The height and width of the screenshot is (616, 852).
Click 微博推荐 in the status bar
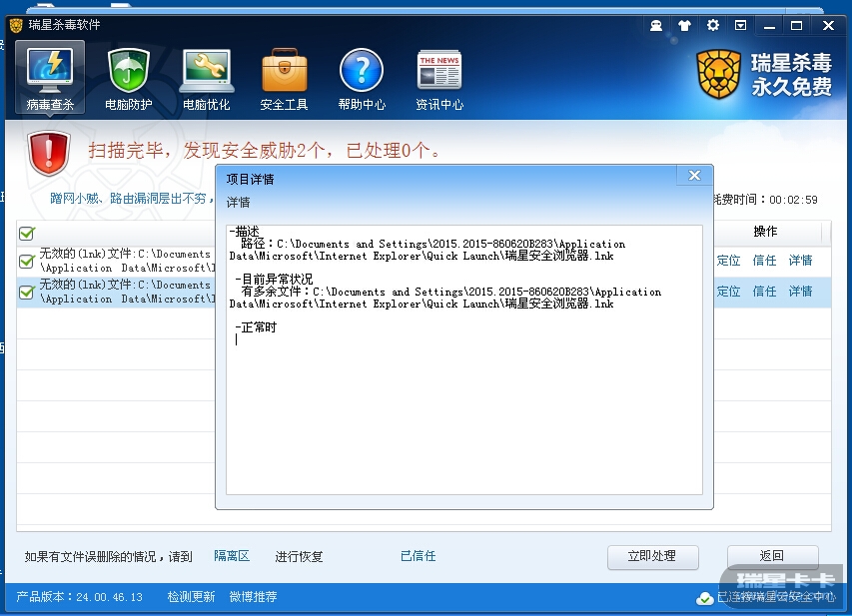click(254, 597)
